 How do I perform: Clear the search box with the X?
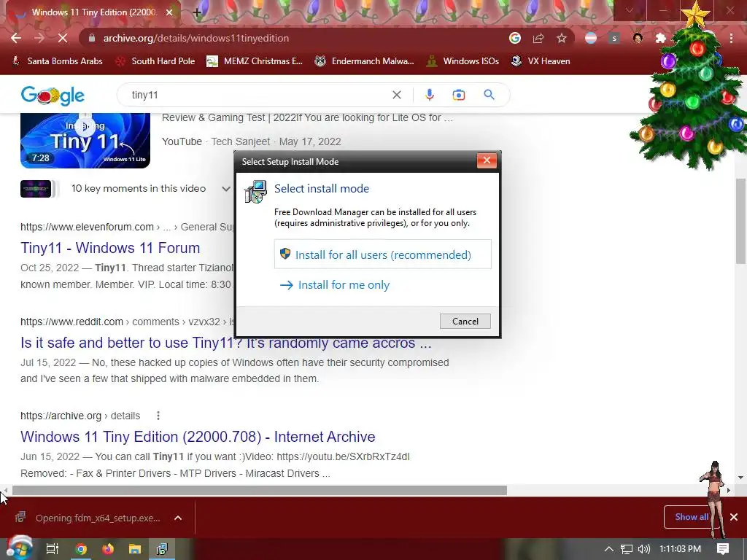coord(396,95)
